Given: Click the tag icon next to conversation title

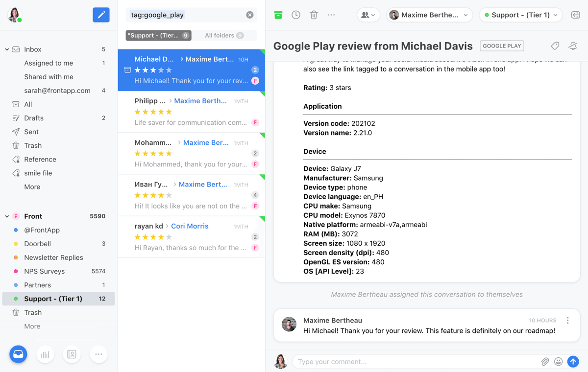Looking at the screenshot, I should (x=555, y=46).
